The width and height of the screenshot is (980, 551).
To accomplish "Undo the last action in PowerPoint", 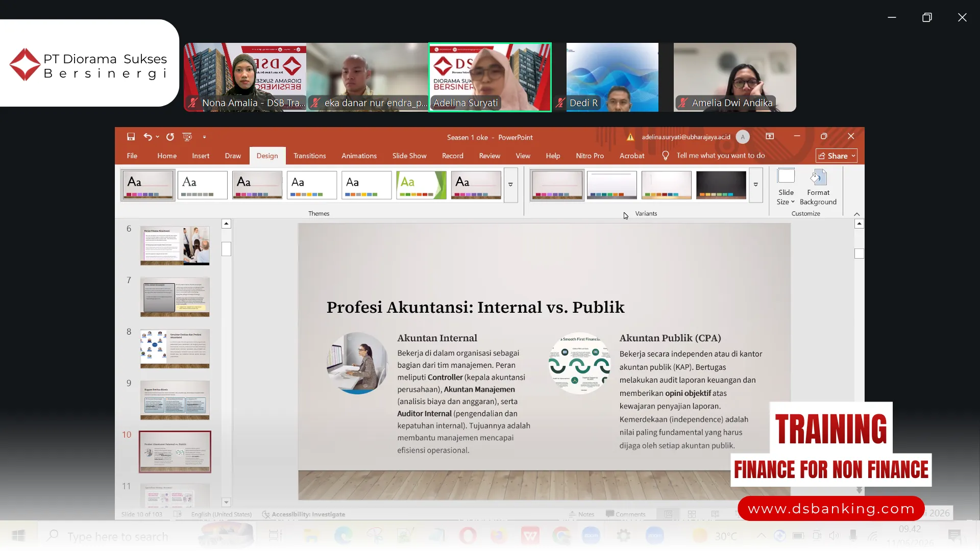I will click(x=148, y=137).
